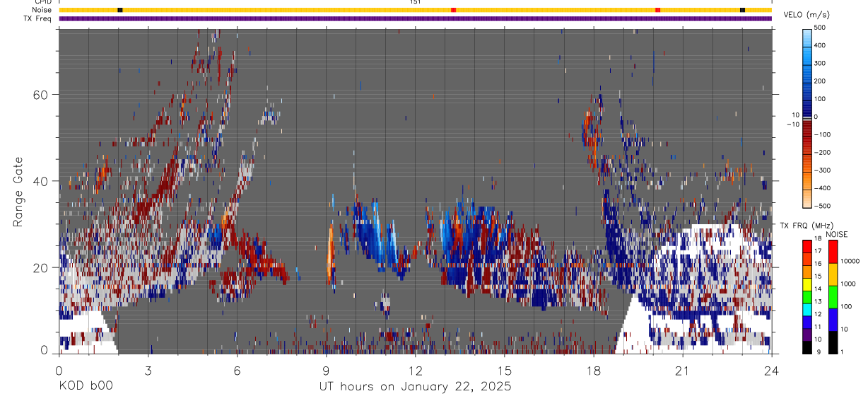
Task: Click the purple TX Freq strip
Action: 415,18
